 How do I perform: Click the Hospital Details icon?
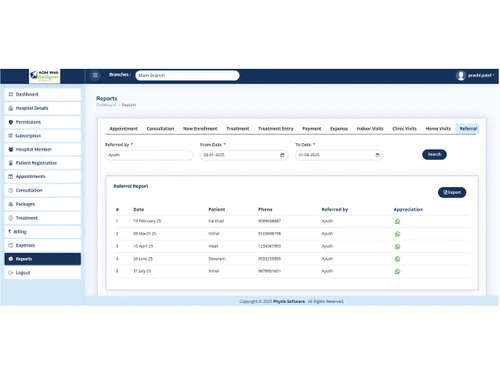click(11, 108)
